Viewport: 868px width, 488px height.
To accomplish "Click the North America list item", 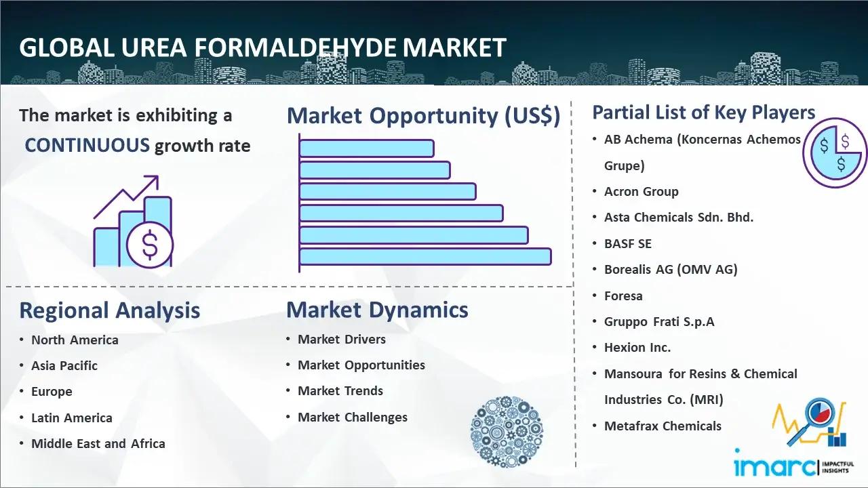I will tap(75, 340).
